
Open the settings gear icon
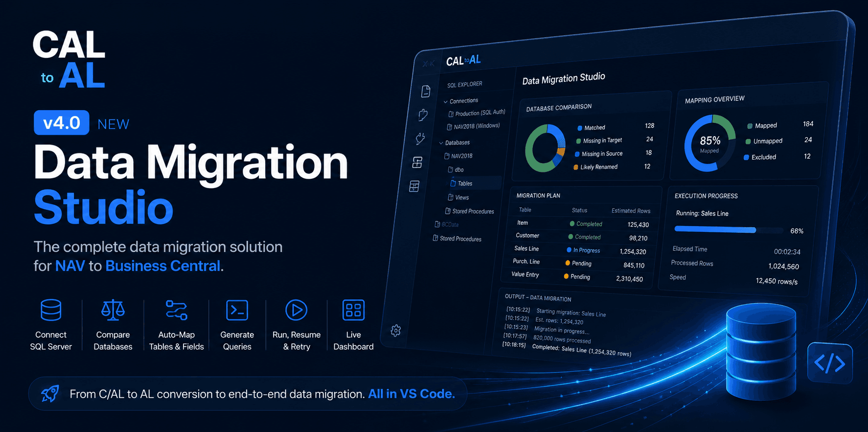[396, 331]
